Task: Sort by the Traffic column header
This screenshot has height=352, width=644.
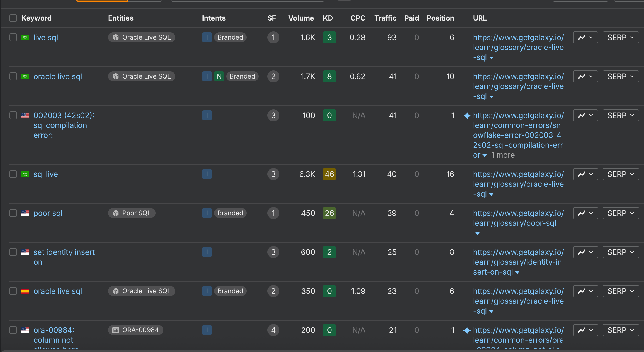Action: [x=385, y=18]
